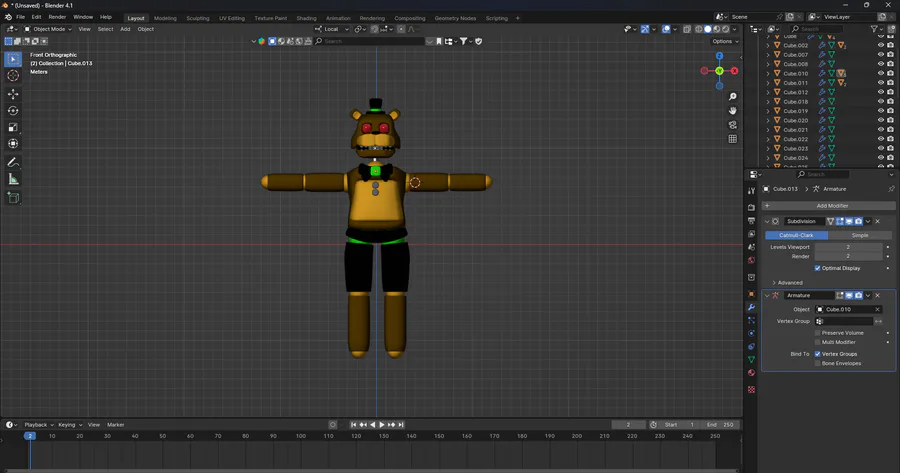Toggle Optimal Display checkbox
900x473 pixels.
click(x=817, y=268)
